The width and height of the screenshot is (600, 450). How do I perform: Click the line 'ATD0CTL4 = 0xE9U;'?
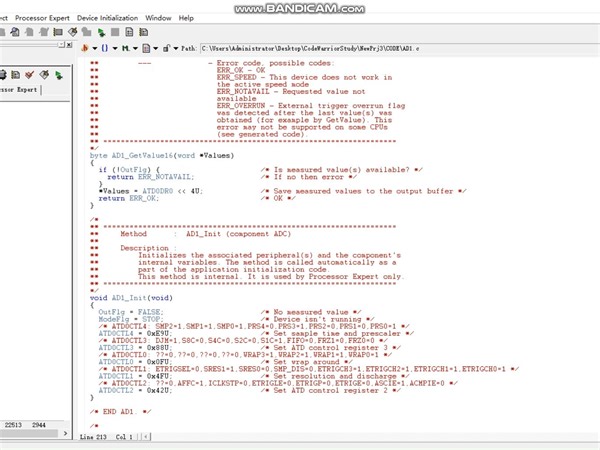click(x=134, y=333)
